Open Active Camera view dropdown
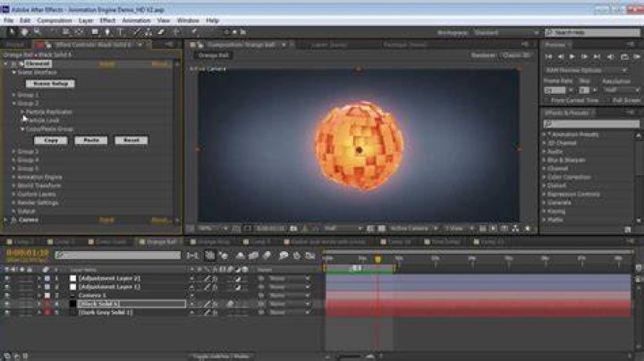The image size is (644, 361). pyautogui.click(x=413, y=229)
